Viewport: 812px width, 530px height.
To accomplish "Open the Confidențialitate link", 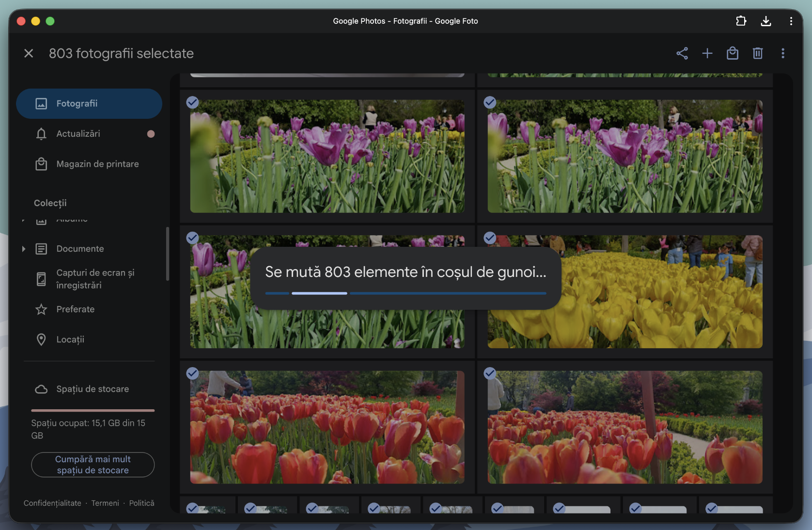I will pyautogui.click(x=52, y=503).
